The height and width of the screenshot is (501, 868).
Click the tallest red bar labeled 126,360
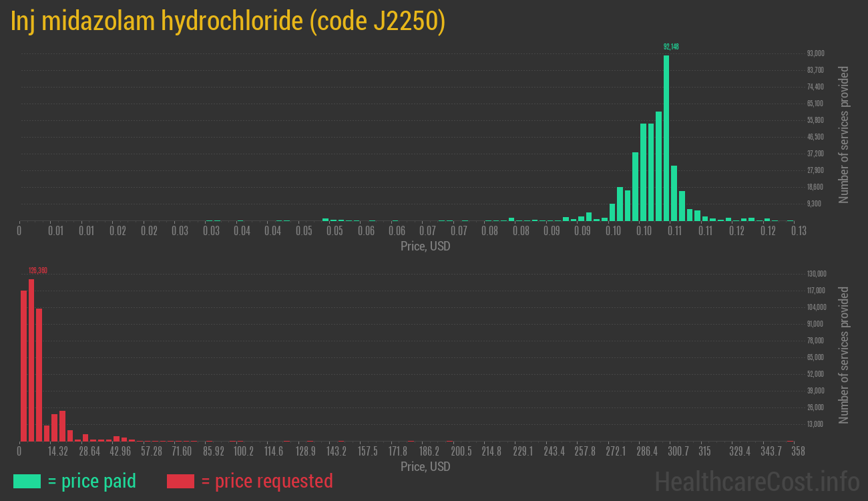coord(31,359)
